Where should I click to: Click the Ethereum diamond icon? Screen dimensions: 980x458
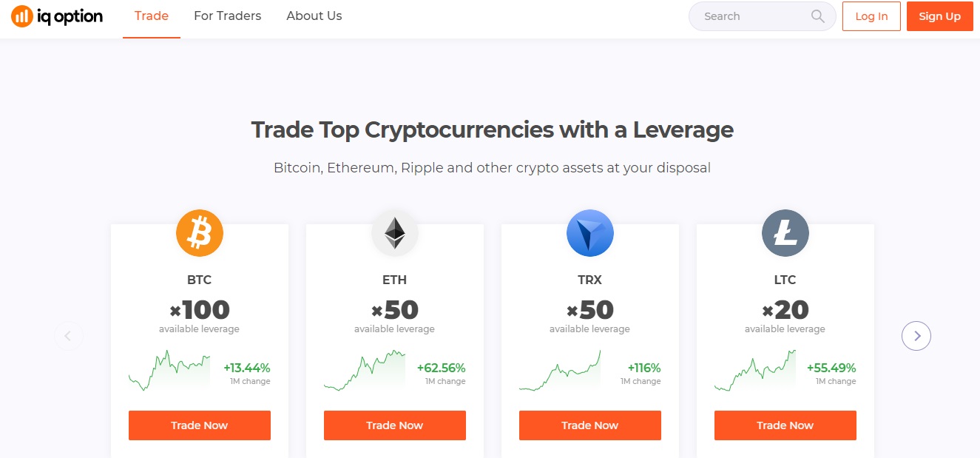pos(395,233)
